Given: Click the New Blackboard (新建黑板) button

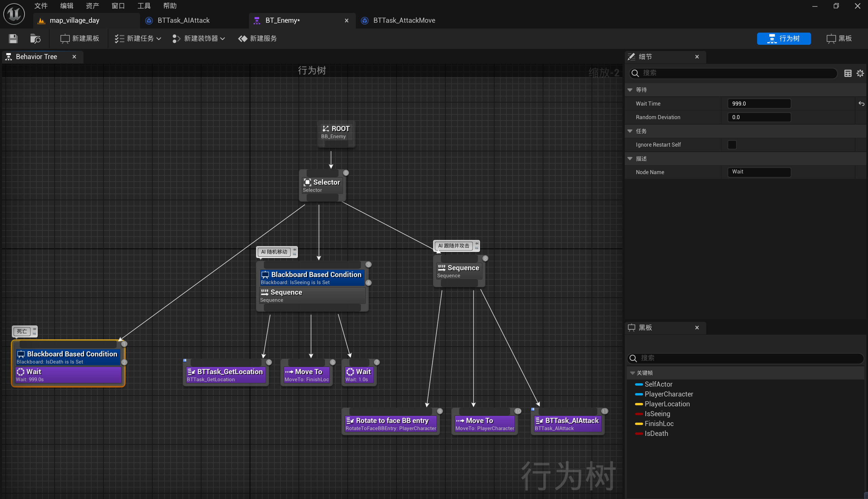Looking at the screenshot, I should click(x=79, y=38).
